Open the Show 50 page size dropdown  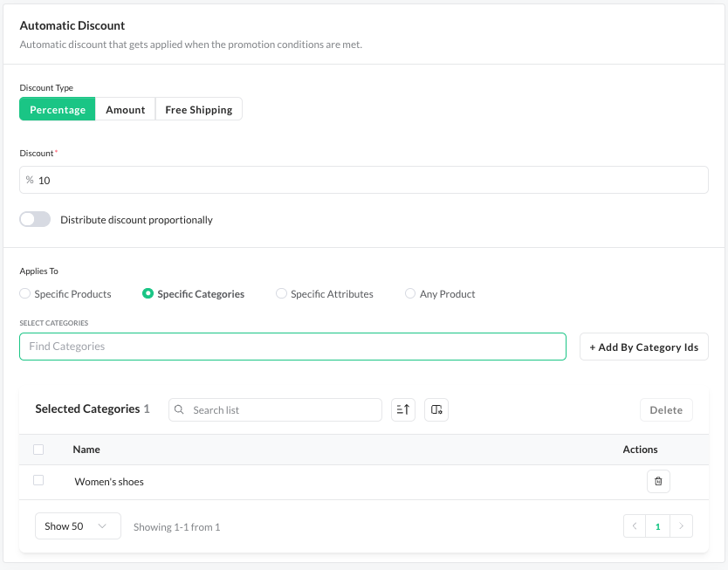[78, 525]
